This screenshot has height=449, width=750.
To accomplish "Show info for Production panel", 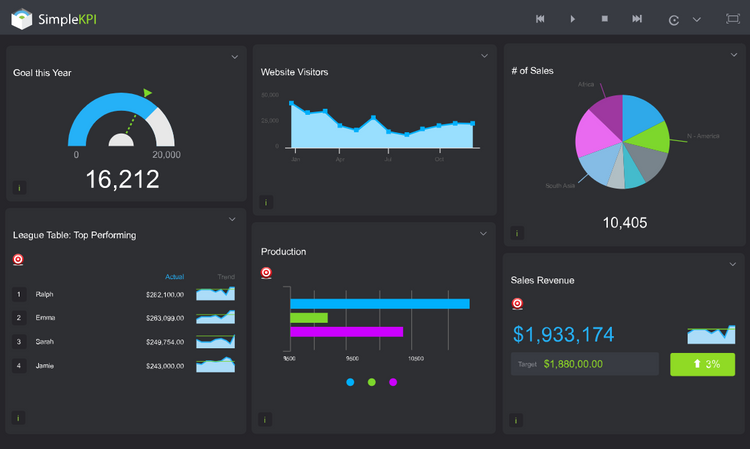I will tap(265, 419).
